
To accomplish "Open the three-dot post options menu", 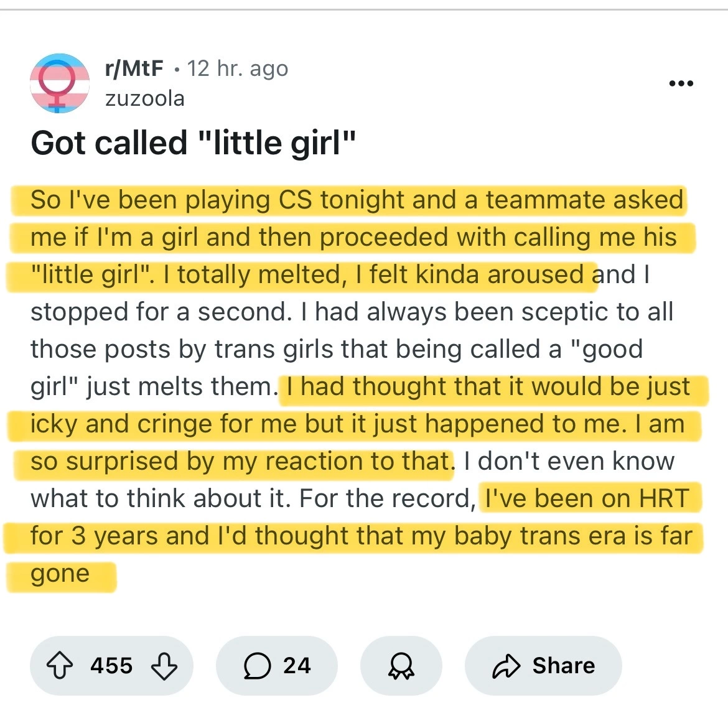I will [681, 83].
